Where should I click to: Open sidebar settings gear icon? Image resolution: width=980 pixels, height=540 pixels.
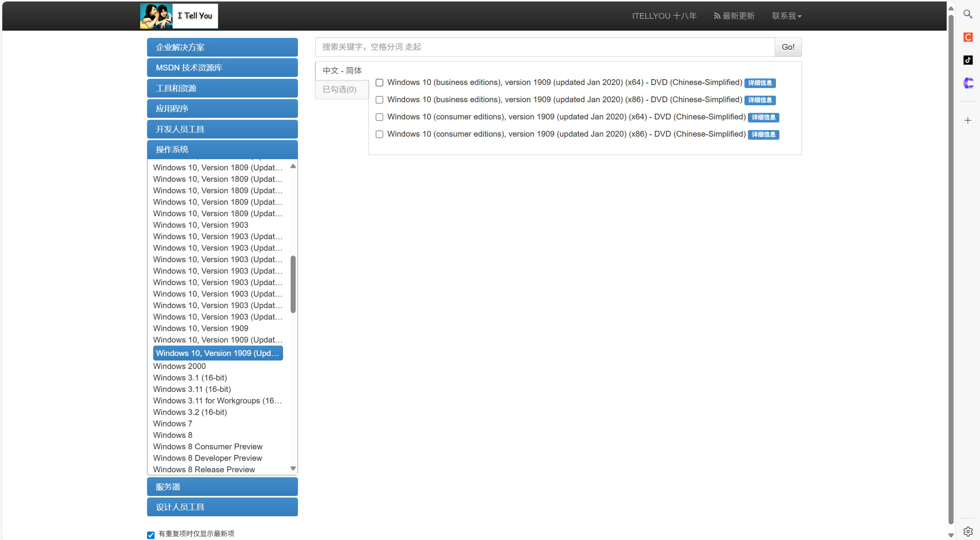tap(968, 531)
